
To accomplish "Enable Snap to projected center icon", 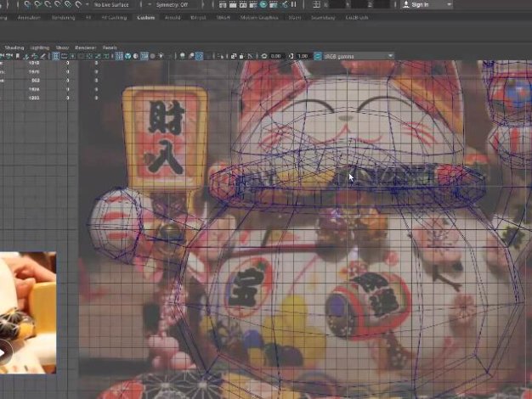I will 58,4.
